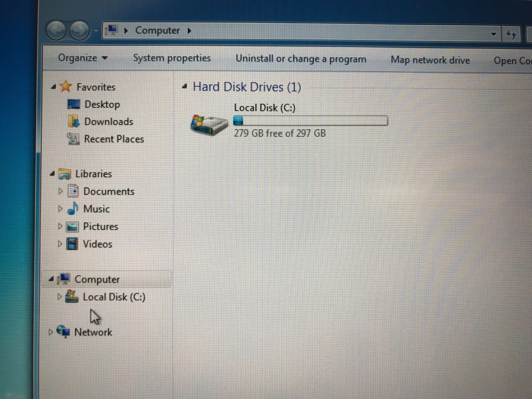532x399 pixels.
Task: Click the Recent Places icon
Action: pos(73,139)
